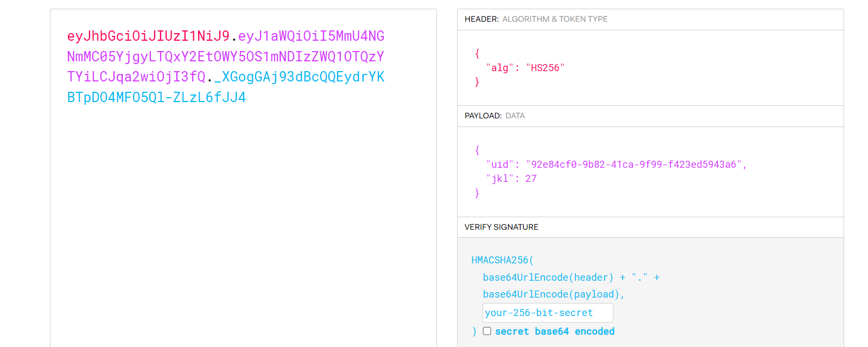868x347 pixels.
Task: Click the VERIFY SIGNATURE heading
Action: point(501,227)
